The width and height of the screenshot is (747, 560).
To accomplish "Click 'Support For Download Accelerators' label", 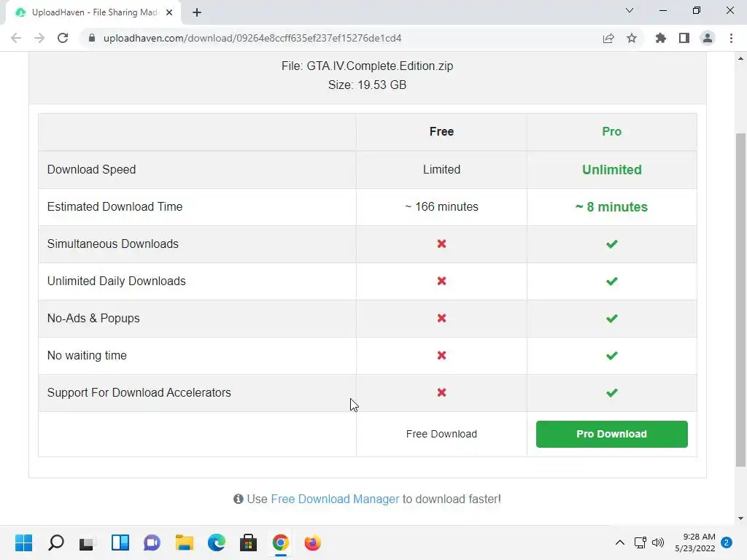I will coord(139,392).
